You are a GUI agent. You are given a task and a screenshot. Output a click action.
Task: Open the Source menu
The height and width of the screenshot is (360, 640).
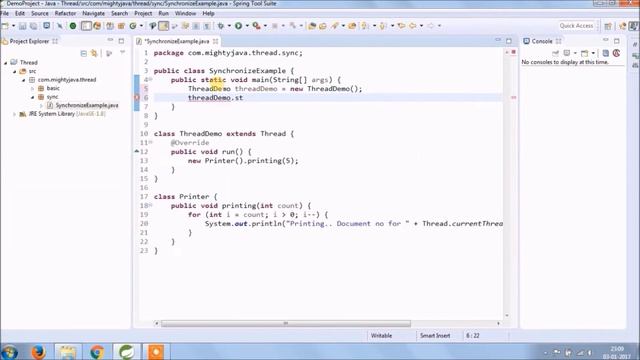(x=40, y=13)
